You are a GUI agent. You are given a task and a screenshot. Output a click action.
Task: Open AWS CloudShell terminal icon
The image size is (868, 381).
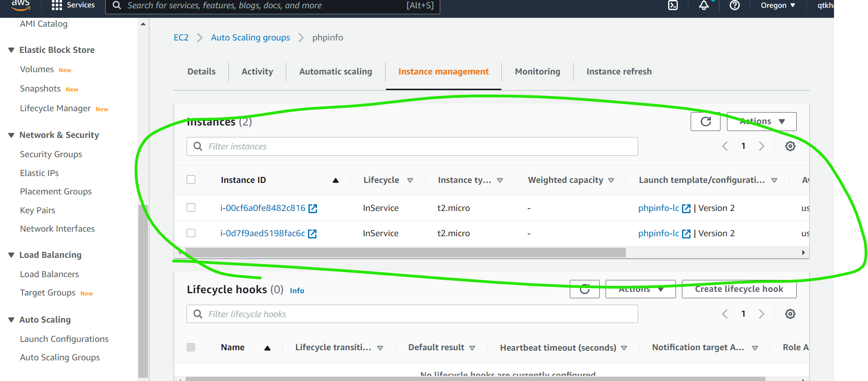pos(673,6)
